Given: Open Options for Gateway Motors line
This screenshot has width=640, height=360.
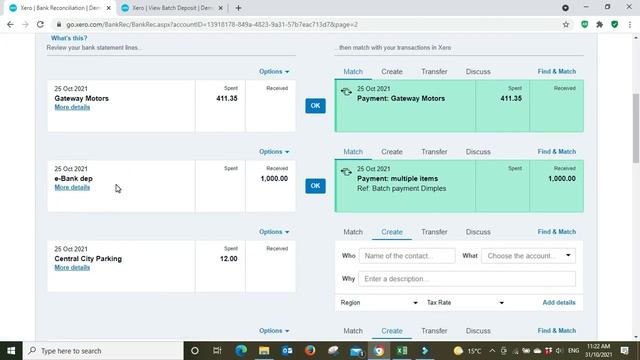Looking at the screenshot, I should [274, 71].
